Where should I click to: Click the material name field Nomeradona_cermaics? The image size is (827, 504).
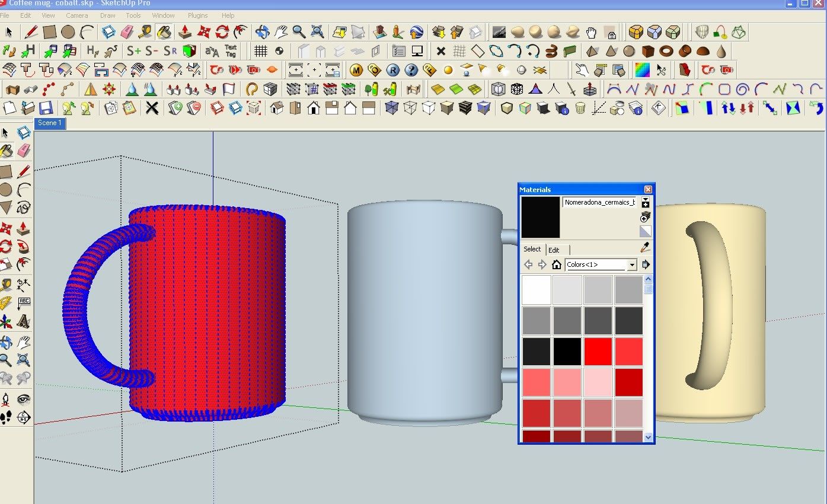tap(599, 202)
